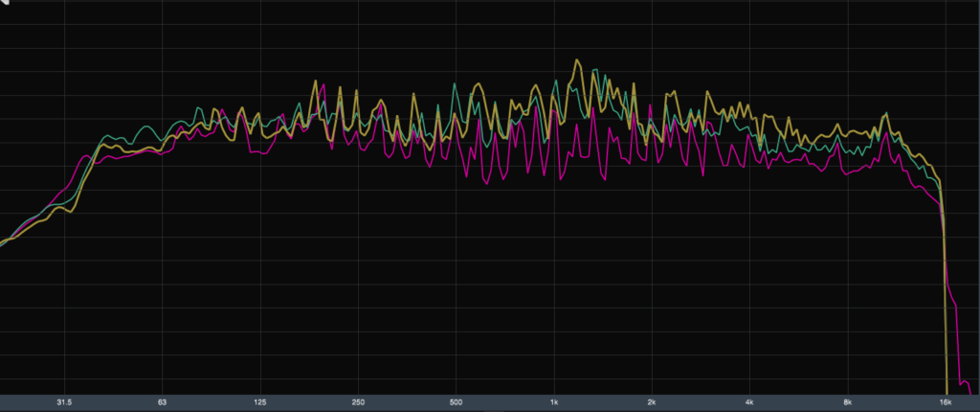Image resolution: width=980 pixels, height=412 pixels.
Task: Click the curves' starting point at left edge
Action: pos(2,244)
